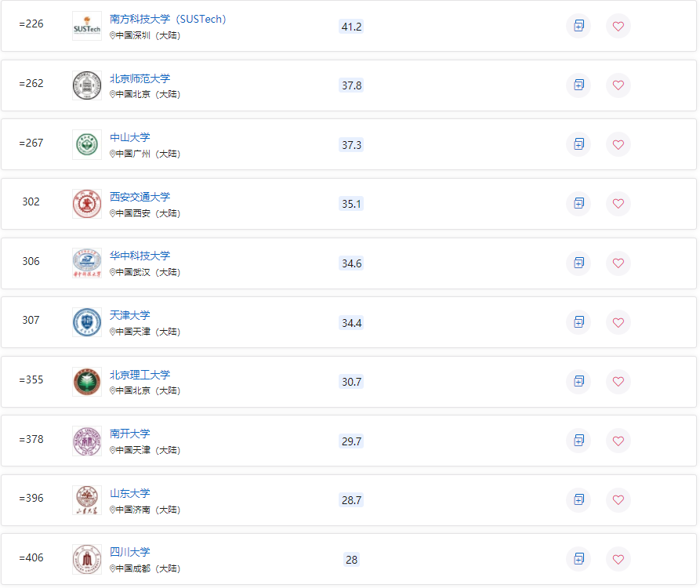Click heart icon on 南方科技大学 row

tap(618, 26)
